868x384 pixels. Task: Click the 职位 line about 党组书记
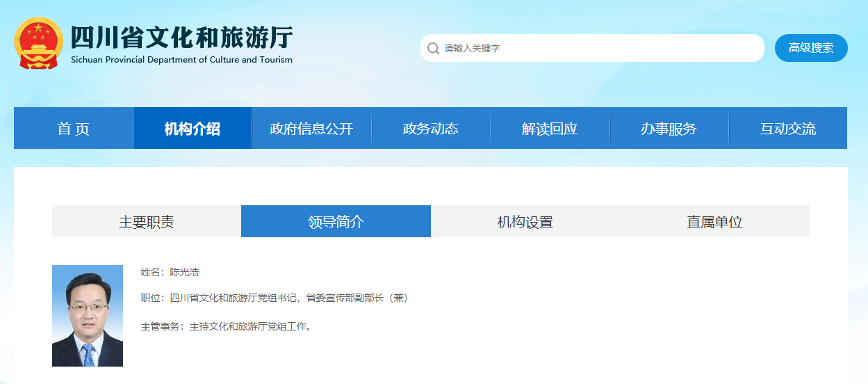(275, 298)
